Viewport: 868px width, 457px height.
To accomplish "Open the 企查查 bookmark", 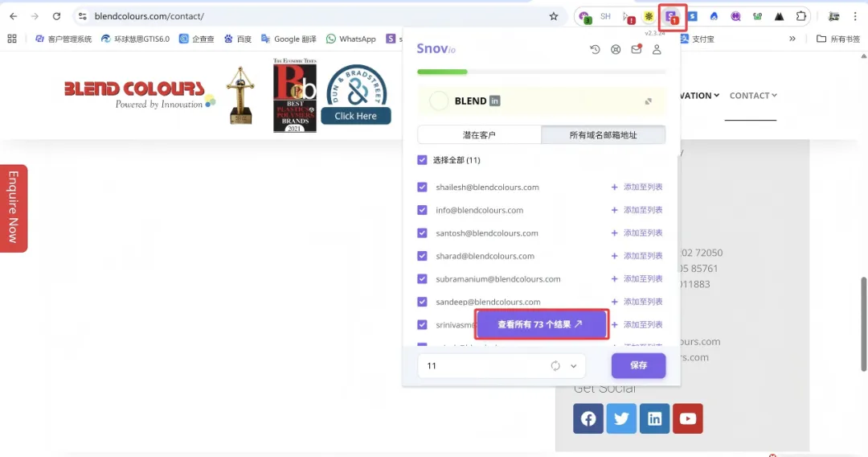I will click(x=197, y=39).
